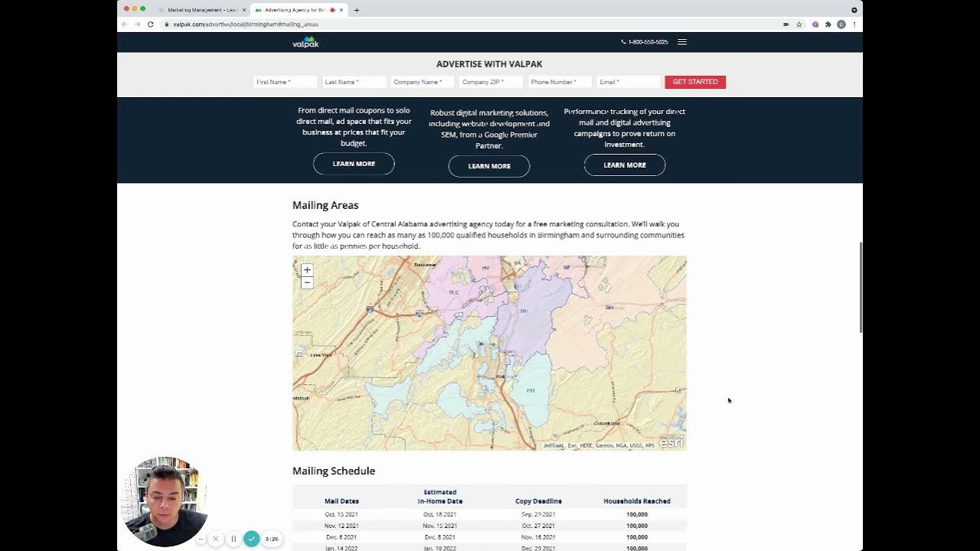The image size is (980, 551).
Task: Bookmark this page with the star icon
Action: coord(799,24)
